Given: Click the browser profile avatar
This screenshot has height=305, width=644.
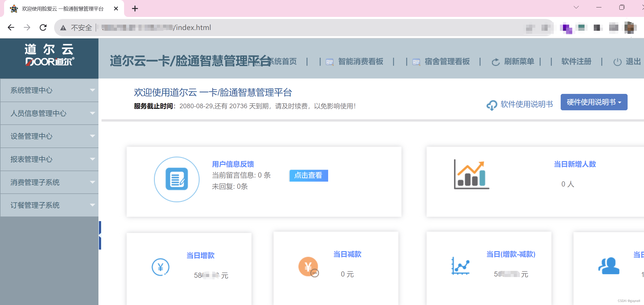Looking at the screenshot, I should [x=630, y=27].
